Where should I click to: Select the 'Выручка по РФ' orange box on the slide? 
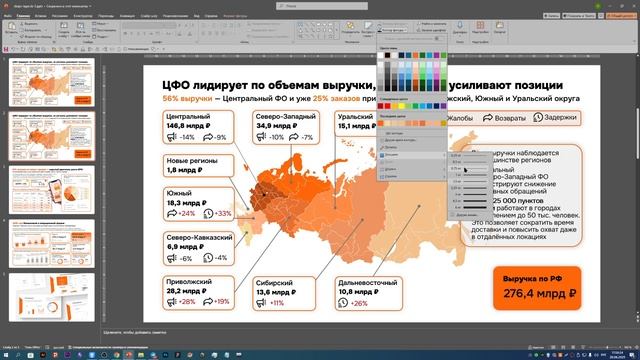pyautogui.click(x=537, y=288)
